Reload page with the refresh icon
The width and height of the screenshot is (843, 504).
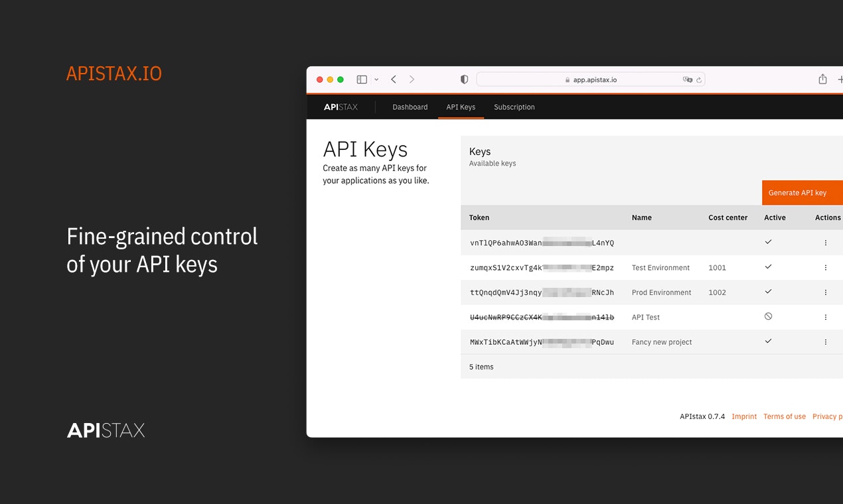pyautogui.click(x=699, y=80)
